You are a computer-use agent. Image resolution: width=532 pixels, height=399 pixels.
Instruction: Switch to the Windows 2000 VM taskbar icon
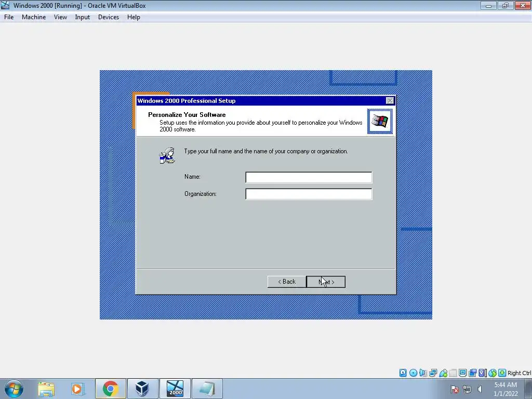click(175, 389)
